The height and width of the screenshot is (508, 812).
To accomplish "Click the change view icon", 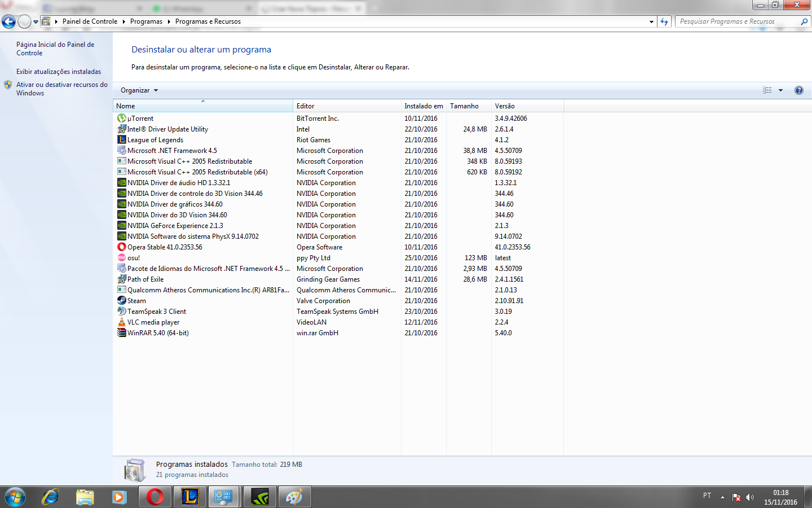I will pos(767,90).
